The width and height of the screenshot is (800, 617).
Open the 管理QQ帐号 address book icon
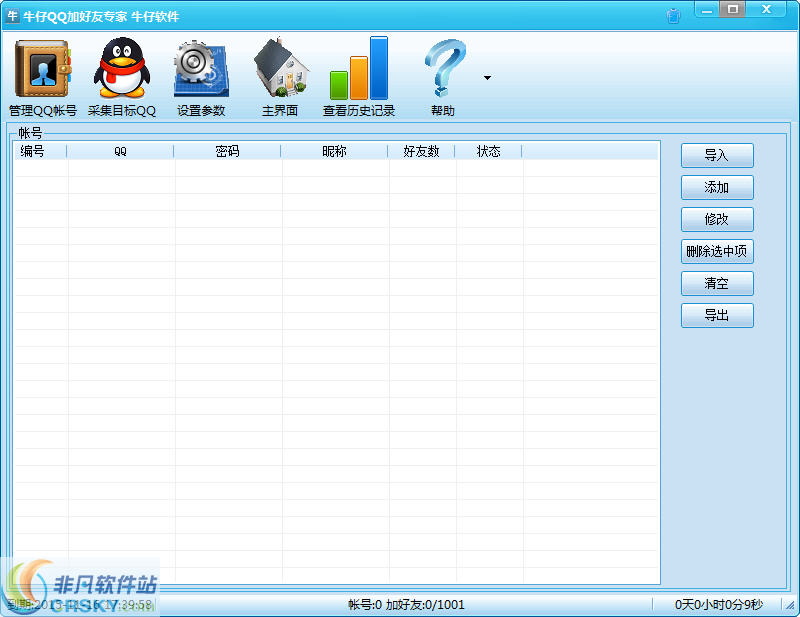coord(43,69)
